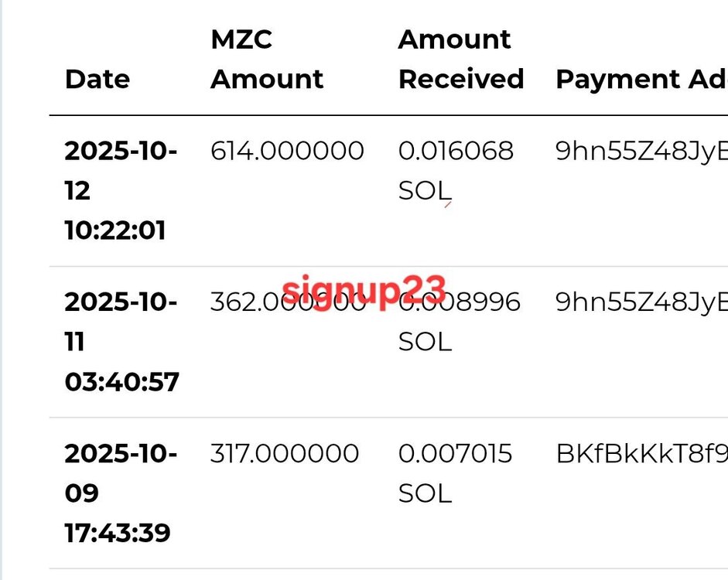Screen dimensions: 728x580
Task: Click the 614.000000 MZC amount
Action: 287,151
